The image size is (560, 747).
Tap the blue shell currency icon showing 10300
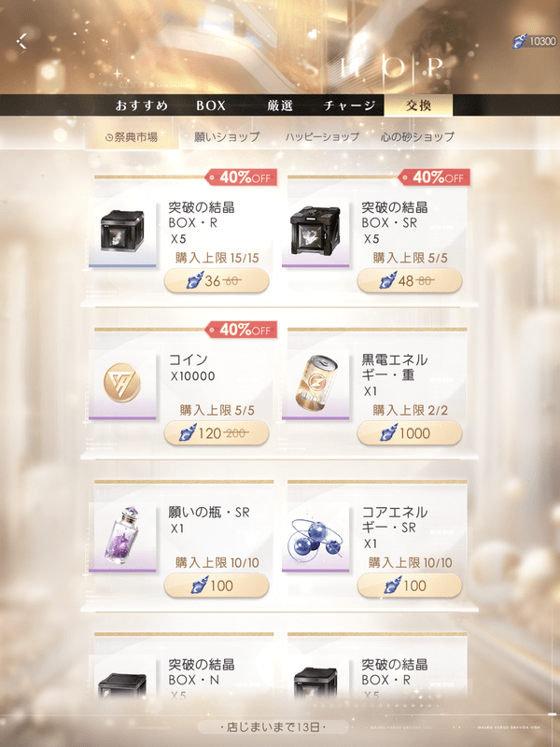tap(520, 41)
